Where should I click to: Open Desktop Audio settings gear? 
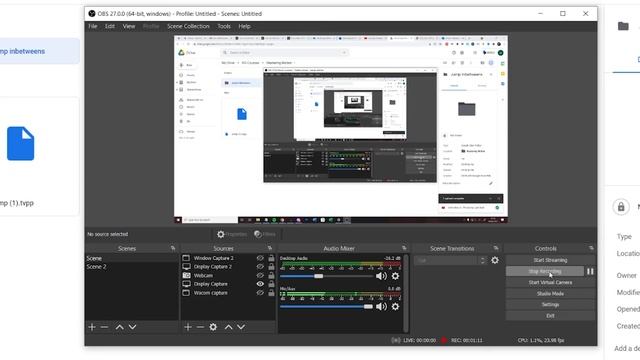click(395, 276)
